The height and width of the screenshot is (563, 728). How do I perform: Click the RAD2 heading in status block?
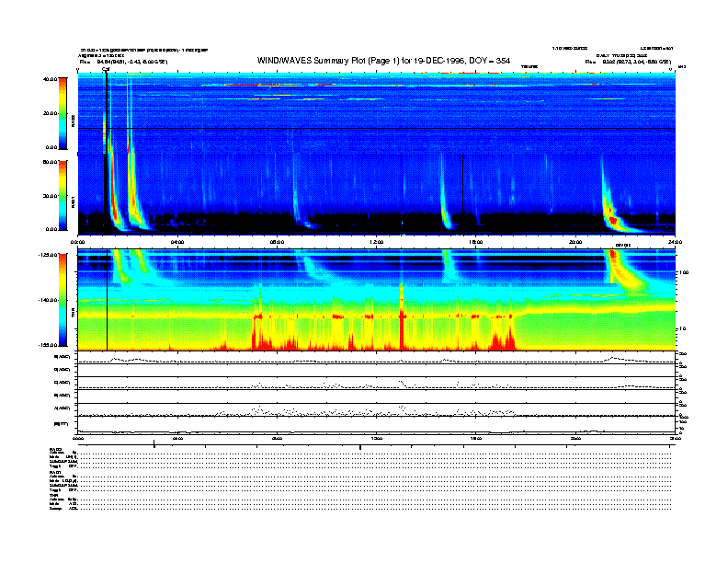56,450
